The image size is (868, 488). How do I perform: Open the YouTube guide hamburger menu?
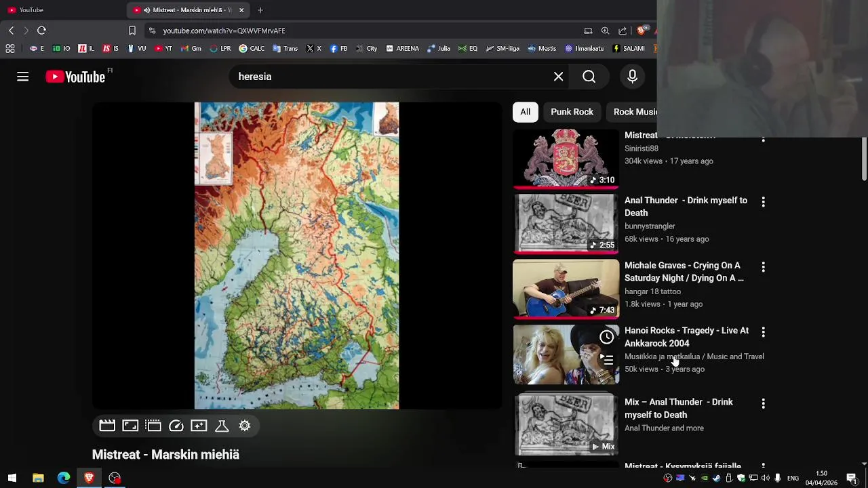coord(22,77)
